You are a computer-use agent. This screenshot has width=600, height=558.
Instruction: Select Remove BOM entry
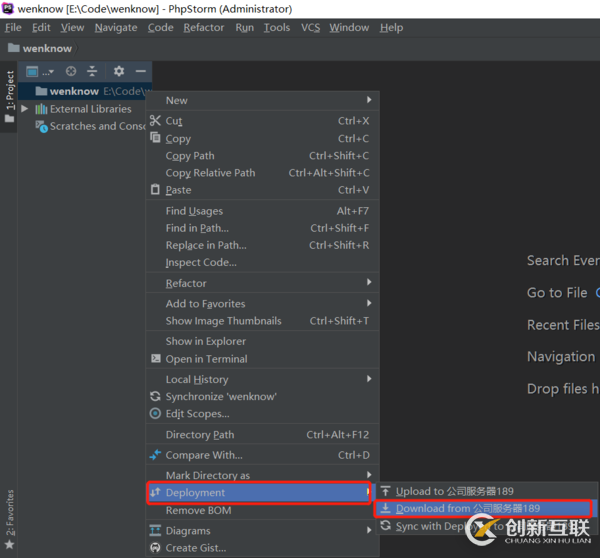(262, 510)
